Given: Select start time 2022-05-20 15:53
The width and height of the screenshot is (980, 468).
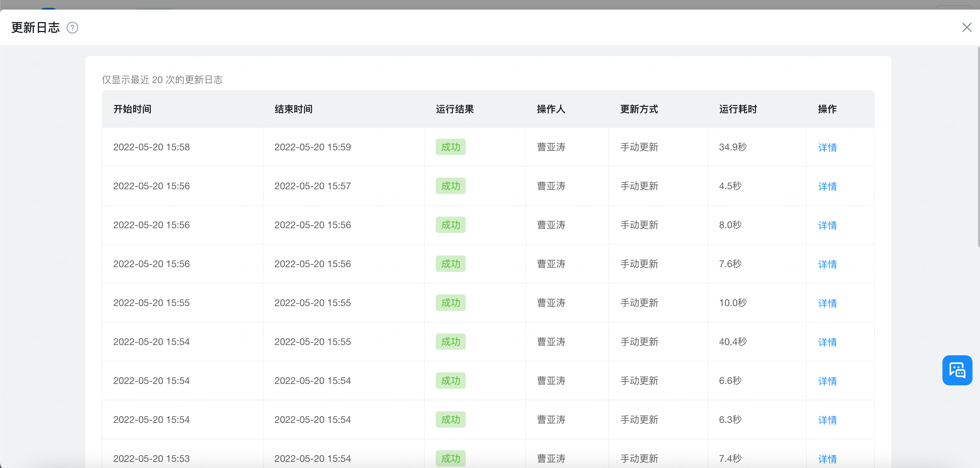Looking at the screenshot, I should tap(151, 458).
